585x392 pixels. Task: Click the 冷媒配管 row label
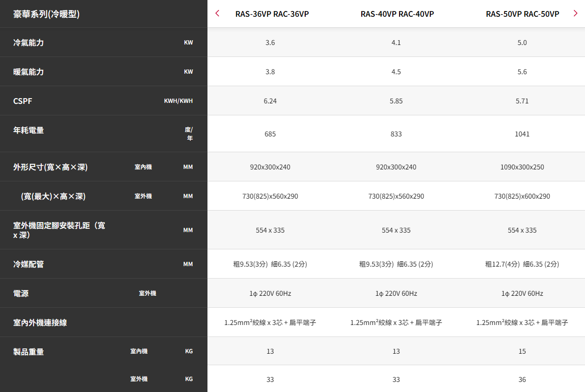pyautogui.click(x=29, y=264)
